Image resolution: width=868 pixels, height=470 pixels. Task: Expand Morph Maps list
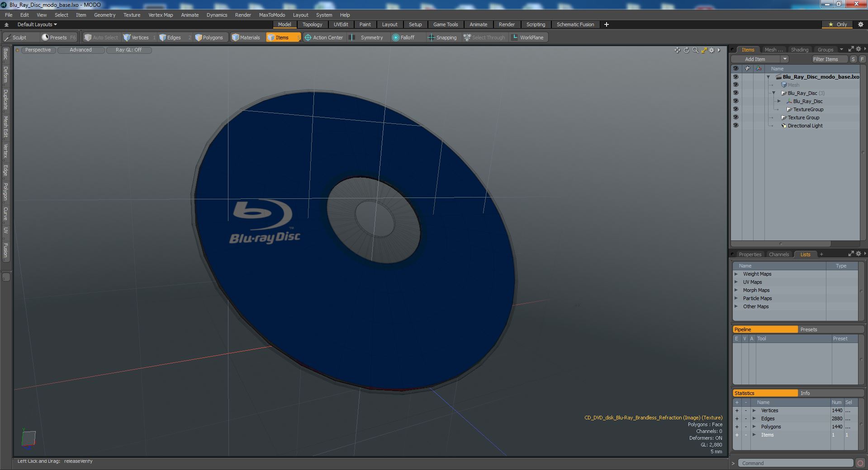pos(736,290)
